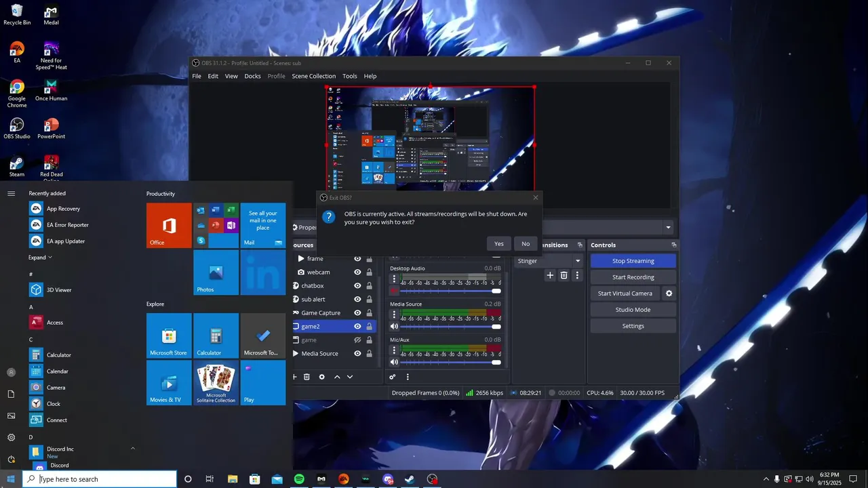Cancel exit by clicking No

coord(526,244)
